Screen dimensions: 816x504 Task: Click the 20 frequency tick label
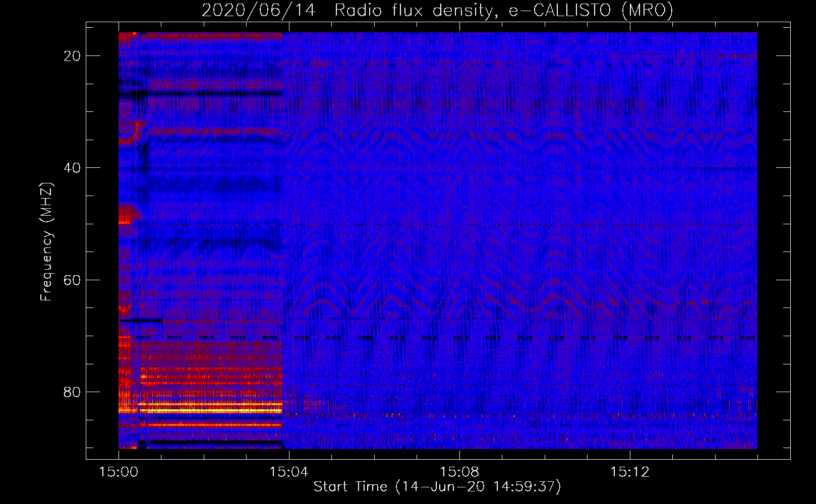[x=72, y=56]
